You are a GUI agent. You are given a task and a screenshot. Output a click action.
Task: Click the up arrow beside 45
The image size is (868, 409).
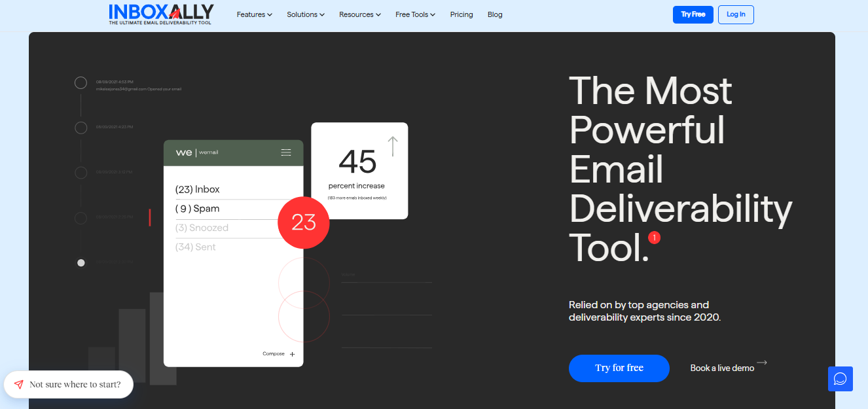[x=392, y=146]
